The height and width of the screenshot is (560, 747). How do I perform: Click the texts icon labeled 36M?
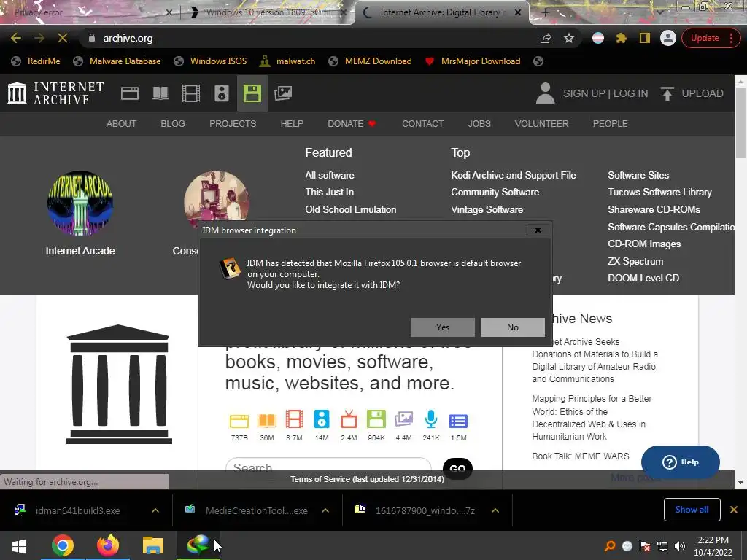tap(267, 421)
